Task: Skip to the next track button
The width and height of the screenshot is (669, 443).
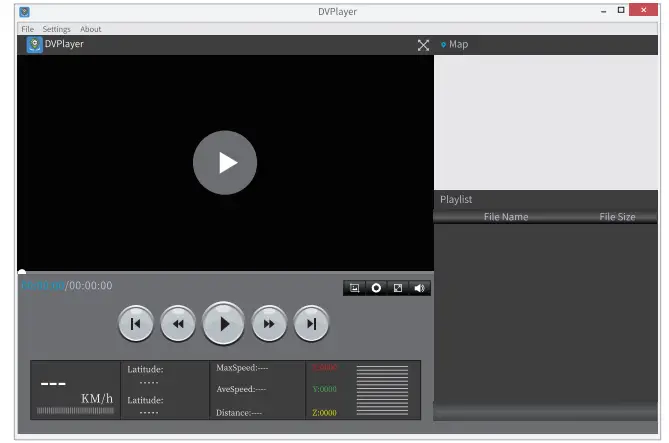Action: click(x=311, y=324)
